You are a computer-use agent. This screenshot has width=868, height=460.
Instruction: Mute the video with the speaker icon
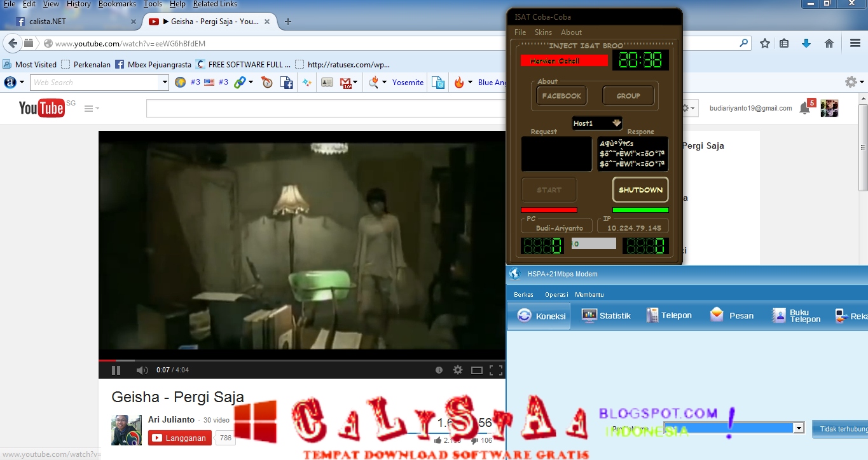[x=142, y=370]
